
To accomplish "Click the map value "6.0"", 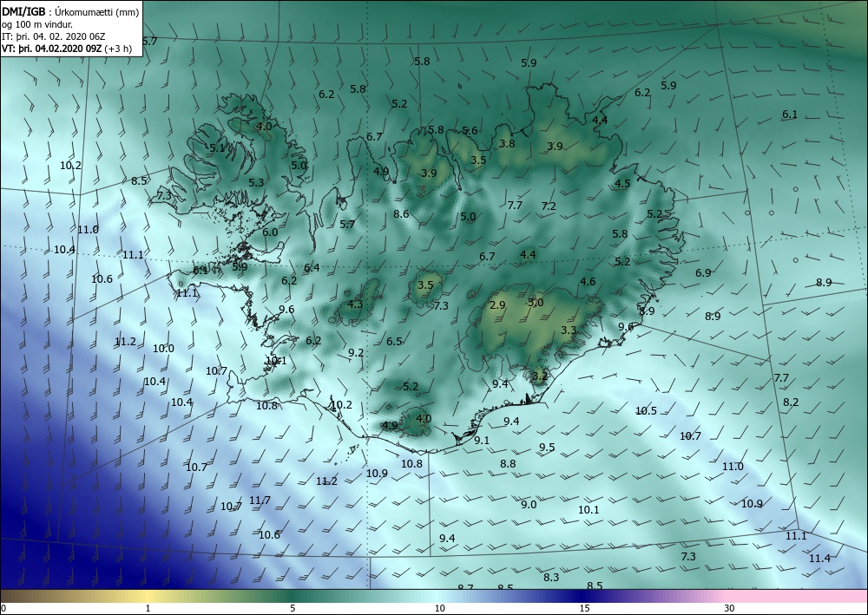I will pos(270,232).
